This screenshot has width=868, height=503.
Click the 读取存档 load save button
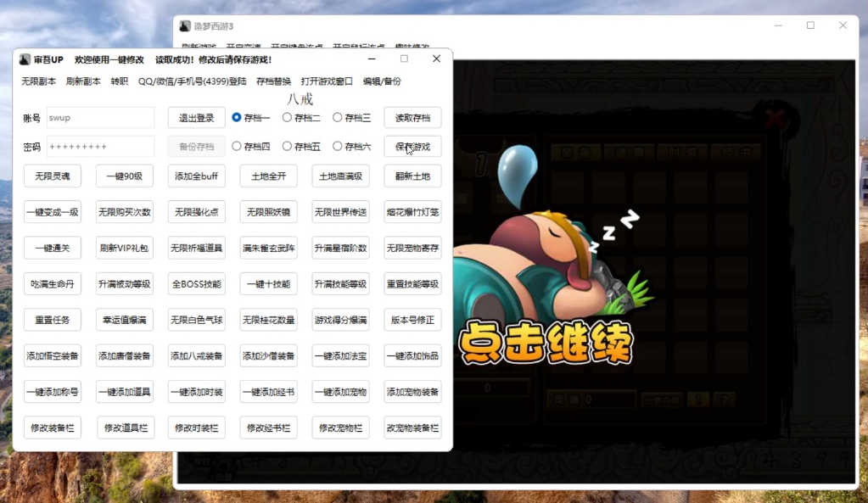point(412,118)
